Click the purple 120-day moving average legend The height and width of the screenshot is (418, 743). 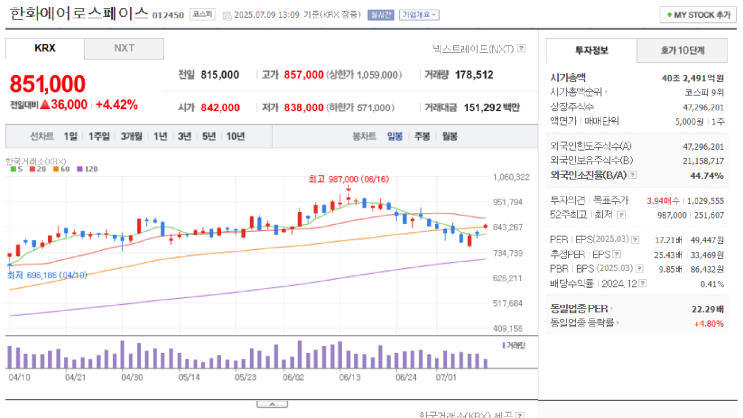[x=87, y=169]
